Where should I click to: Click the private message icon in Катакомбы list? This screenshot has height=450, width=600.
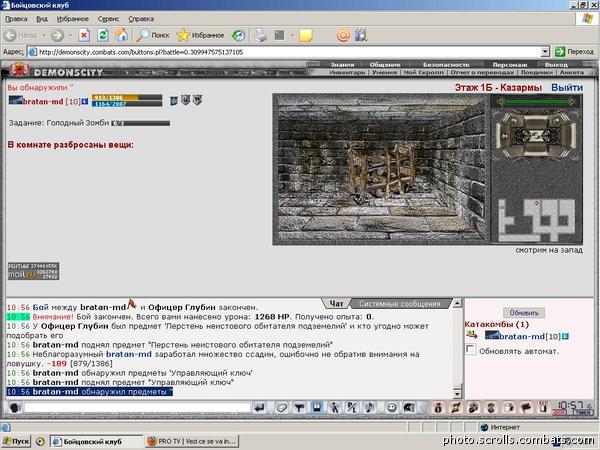point(472,335)
